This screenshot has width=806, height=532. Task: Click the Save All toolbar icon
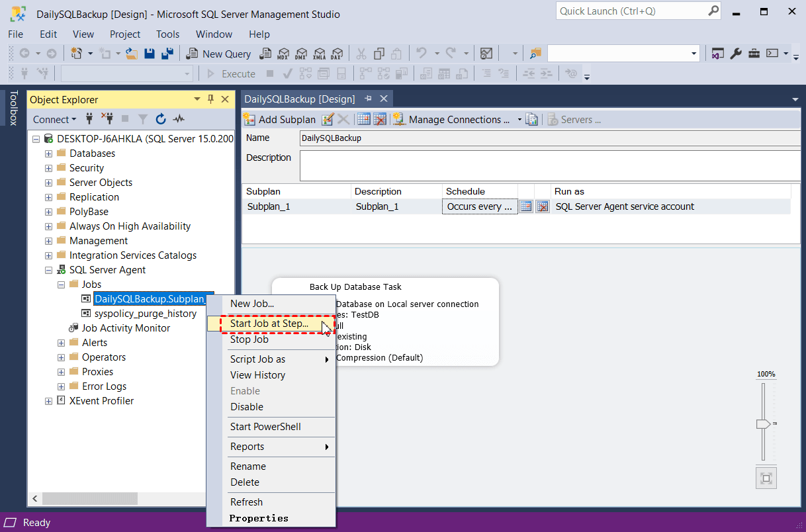pos(167,54)
